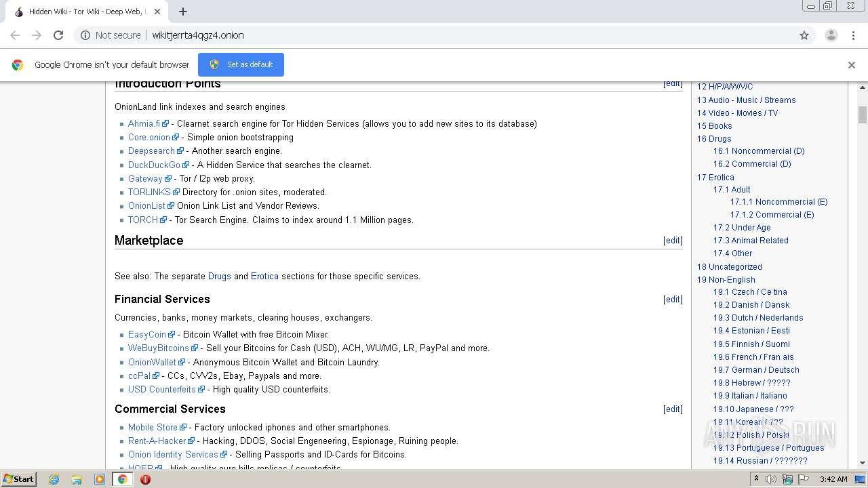The height and width of the screenshot is (488, 868).
Task: Open the TORLINKS directory link
Action: 149,192
